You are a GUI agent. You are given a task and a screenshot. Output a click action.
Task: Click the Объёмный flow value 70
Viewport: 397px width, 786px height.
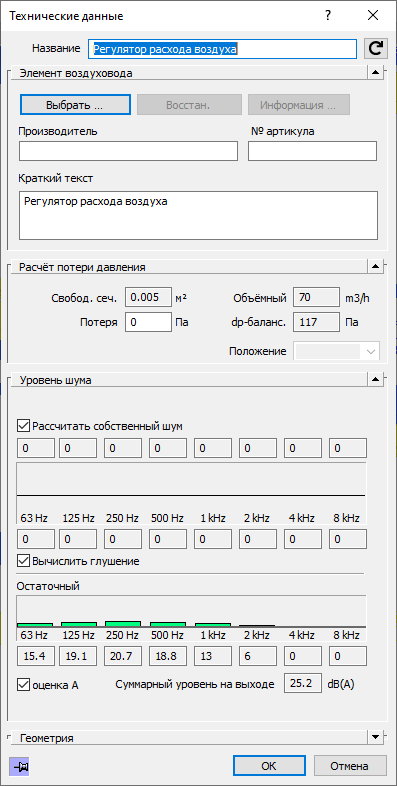316,298
